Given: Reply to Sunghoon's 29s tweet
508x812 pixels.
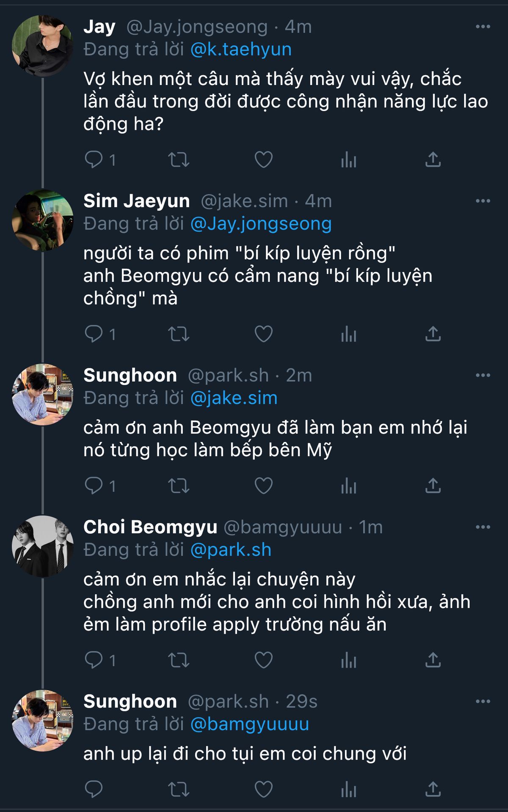Looking at the screenshot, I should tap(94, 789).
